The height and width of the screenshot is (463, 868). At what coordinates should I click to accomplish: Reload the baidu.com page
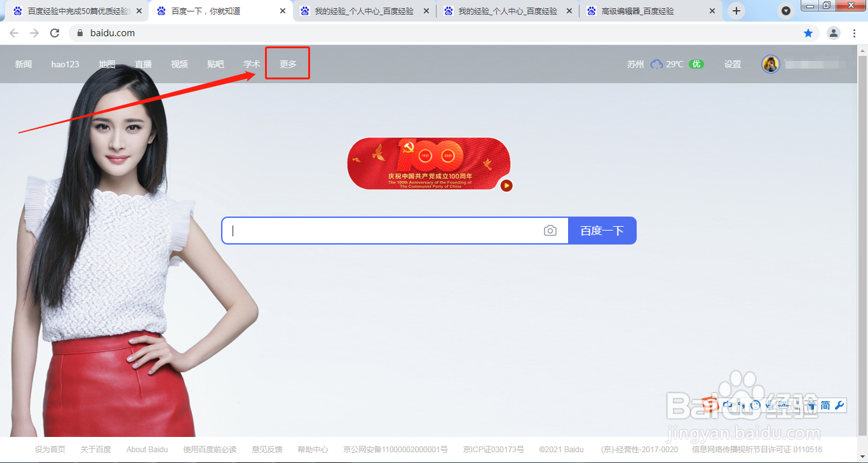click(x=55, y=33)
